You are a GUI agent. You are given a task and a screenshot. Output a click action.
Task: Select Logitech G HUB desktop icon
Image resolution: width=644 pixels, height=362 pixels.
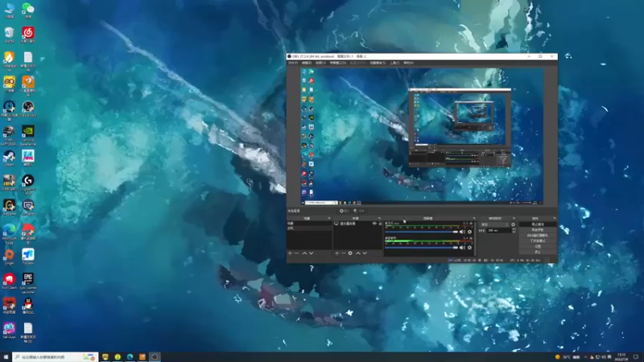click(x=28, y=183)
